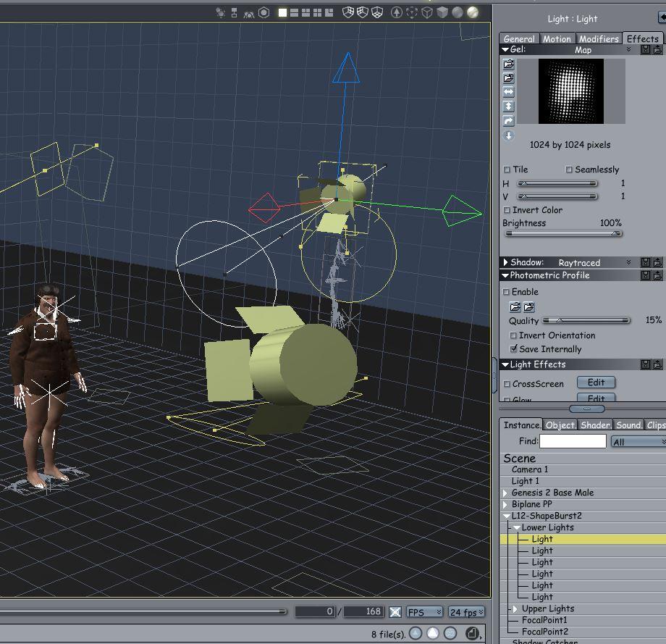Toggle bottom working box plane icon
This screenshot has width=666, height=644.
377,13
